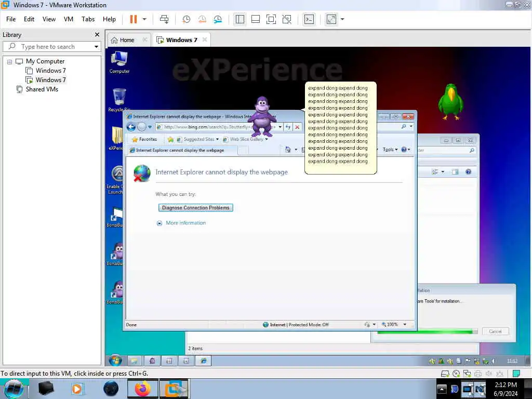Collapse the My Computer tree node
The height and width of the screenshot is (399, 532).
tap(9, 62)
